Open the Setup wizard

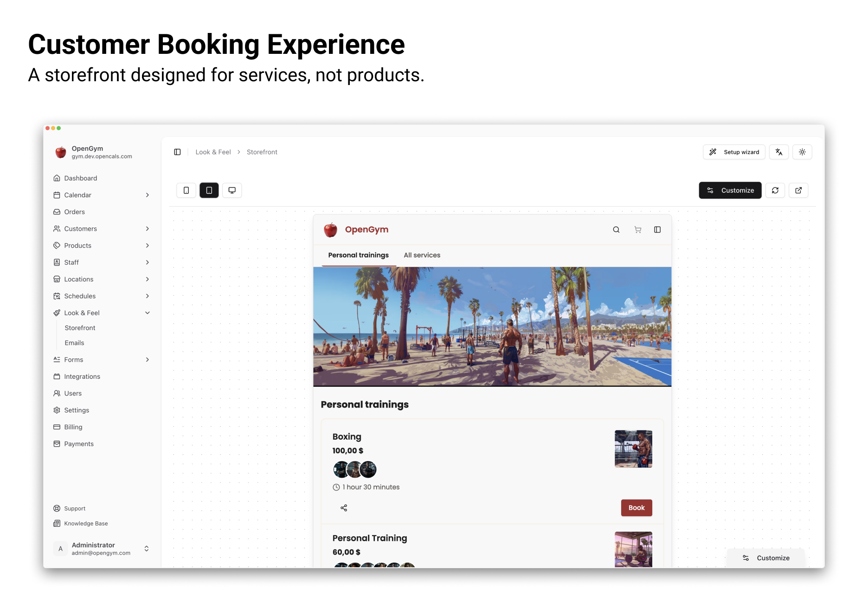734,152
